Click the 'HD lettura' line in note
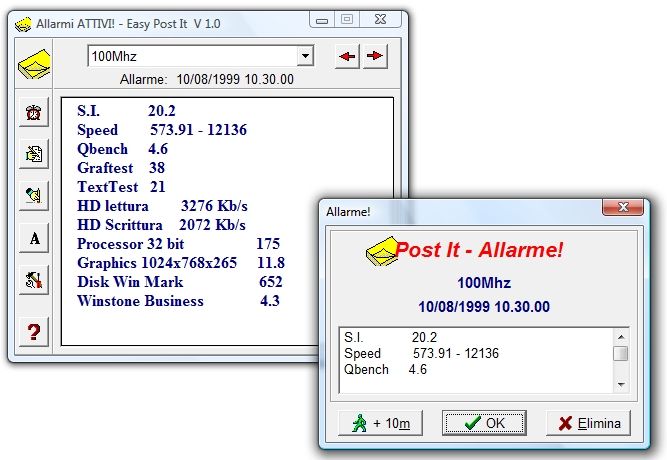Image resolution: width=667 pixels, height=460 pixels. tap(162, 206)
